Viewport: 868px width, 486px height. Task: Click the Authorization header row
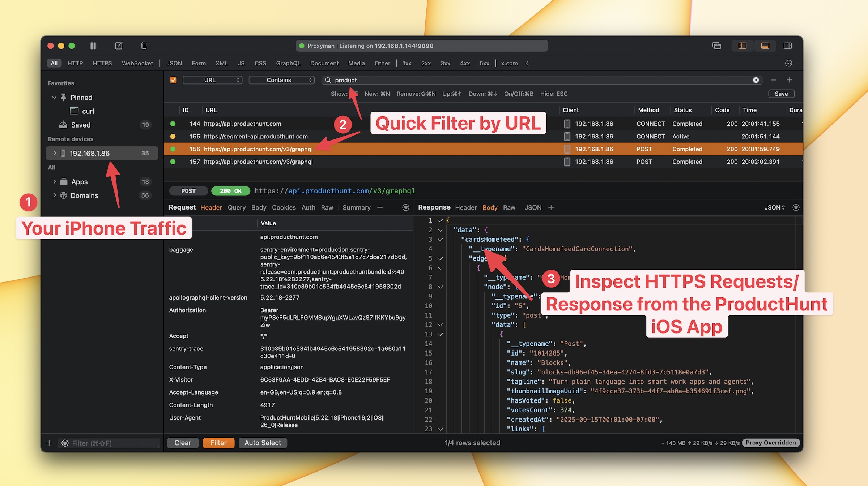point(288,317)
